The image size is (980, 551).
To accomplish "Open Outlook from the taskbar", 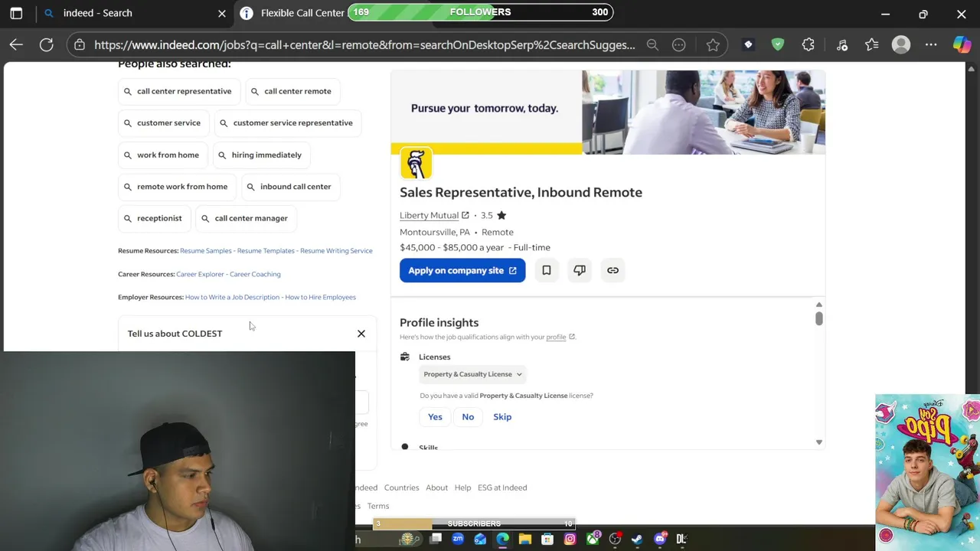I will point(480,540).
